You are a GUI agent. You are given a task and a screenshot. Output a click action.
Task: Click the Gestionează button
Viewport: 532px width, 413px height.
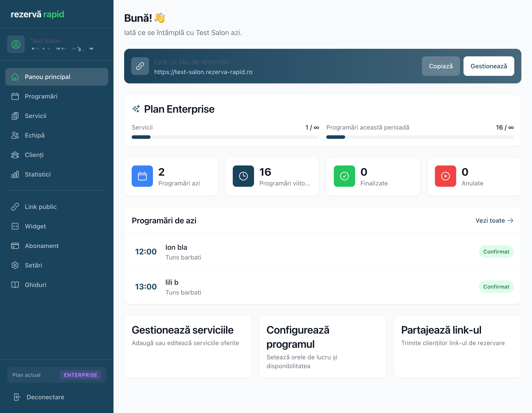pos(489,66)
